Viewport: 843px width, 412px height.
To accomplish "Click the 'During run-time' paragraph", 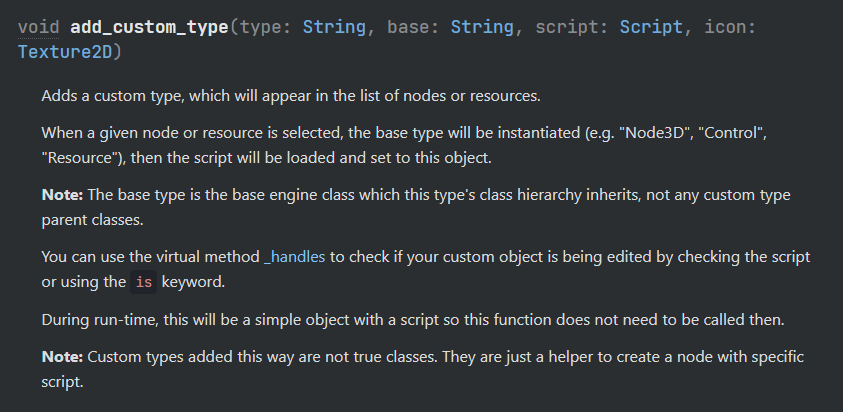I will [413, 320].
